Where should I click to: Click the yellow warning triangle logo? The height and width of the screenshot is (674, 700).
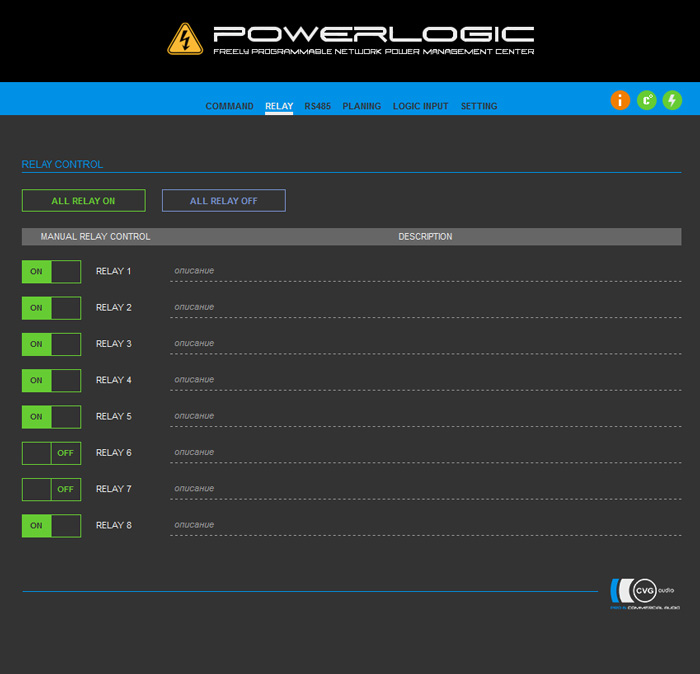185,39
